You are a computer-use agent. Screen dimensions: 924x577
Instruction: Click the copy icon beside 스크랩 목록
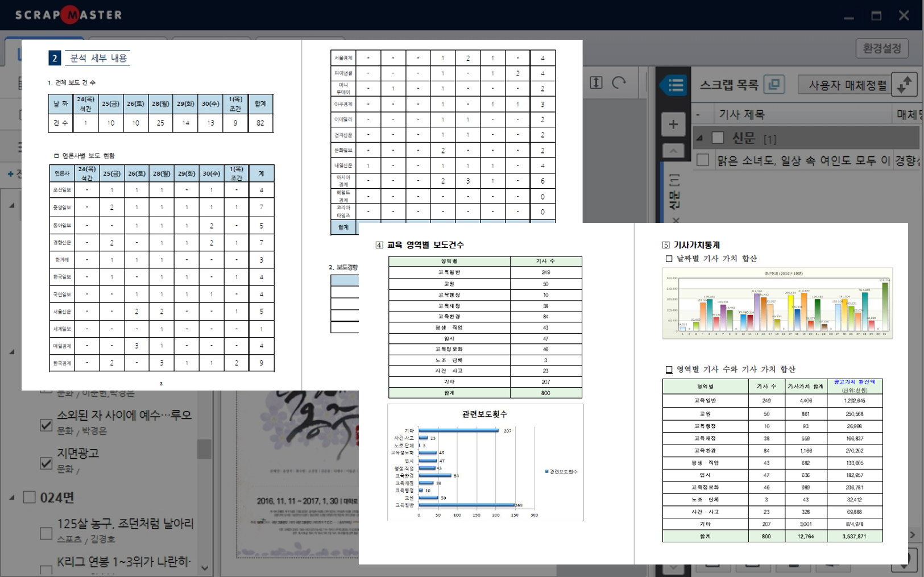tap(774, 85)
